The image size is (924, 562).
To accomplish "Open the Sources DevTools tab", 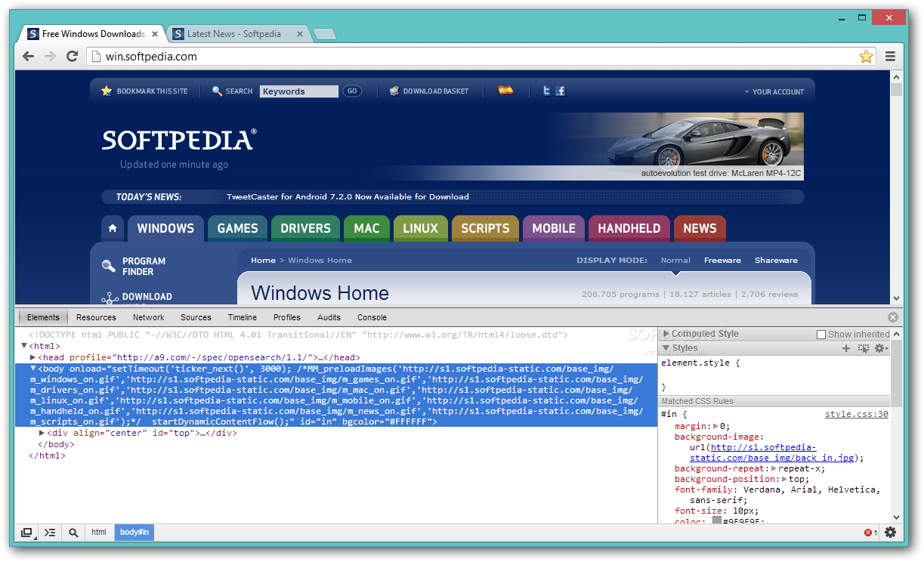I will tap(196, 317).
